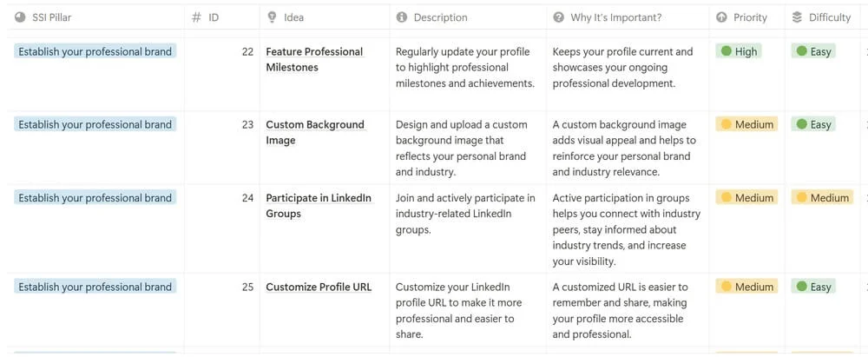
Task: Click the Description info icon
Action: pyautogui.click(x=401, y=17)
